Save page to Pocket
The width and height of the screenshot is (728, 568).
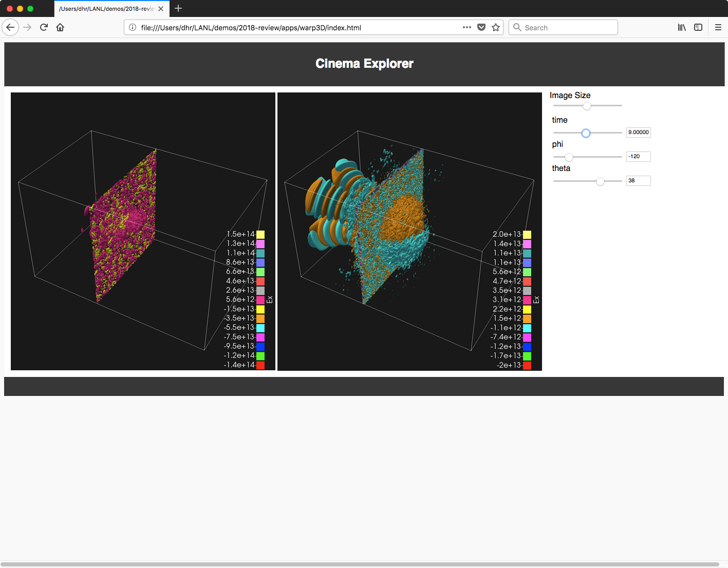tap(481, 27)
